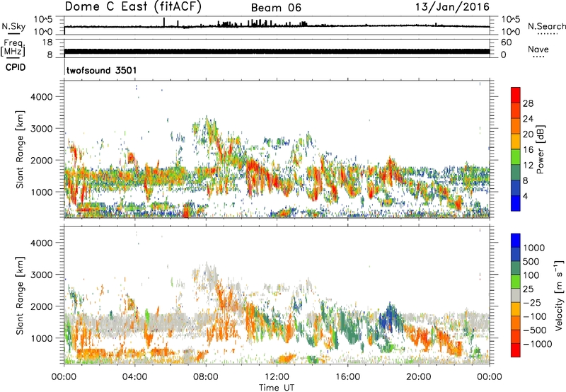Viewport: 566px width, 392px height.
Task: Click the '-1000' velocity colorbar tick label
Action: [x=538, y=344]
